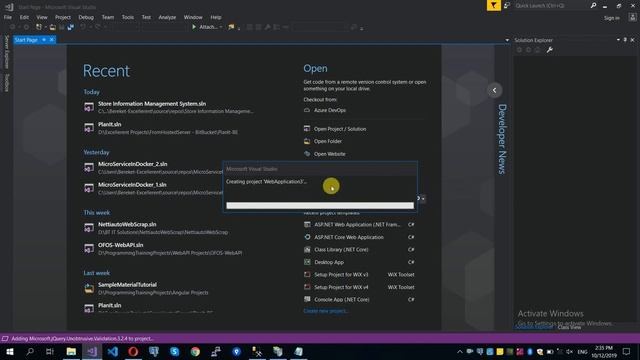640x360 pixels.
Task: Open the Project menu
Action: [62, 17]
